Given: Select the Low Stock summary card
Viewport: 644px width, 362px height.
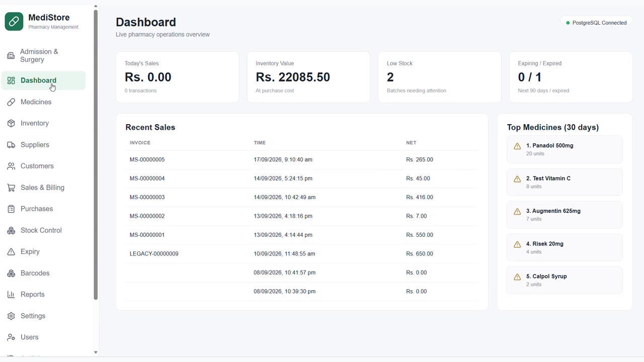Looking at the screenshot, I should pyautogui.click(x=439, y=77).
